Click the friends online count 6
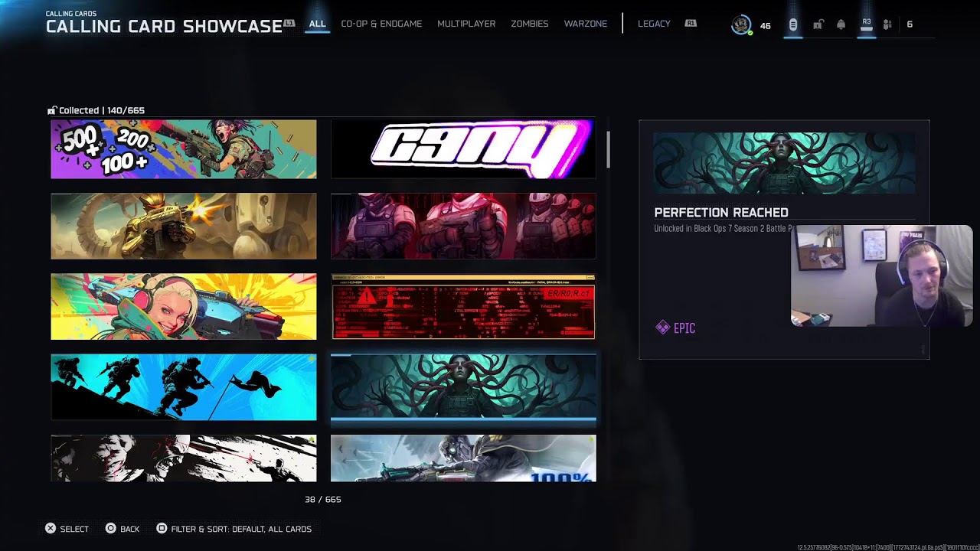 [910, 24]
